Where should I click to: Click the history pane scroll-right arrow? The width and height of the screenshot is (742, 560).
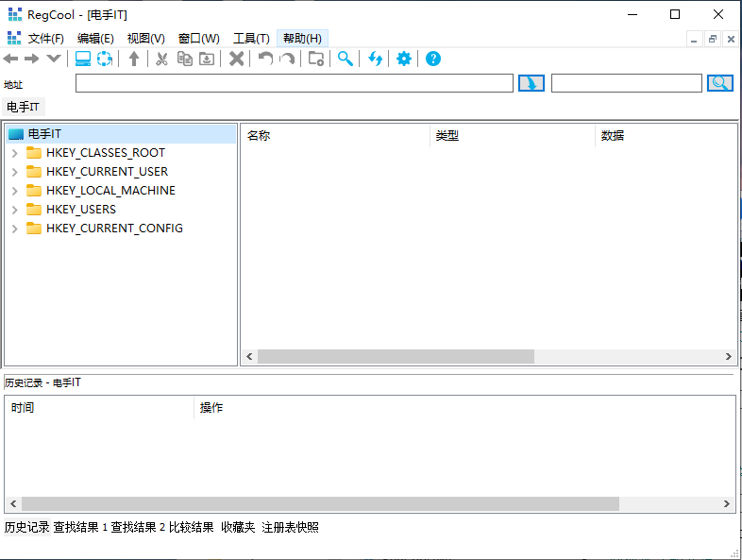click(x=726, y=503)
